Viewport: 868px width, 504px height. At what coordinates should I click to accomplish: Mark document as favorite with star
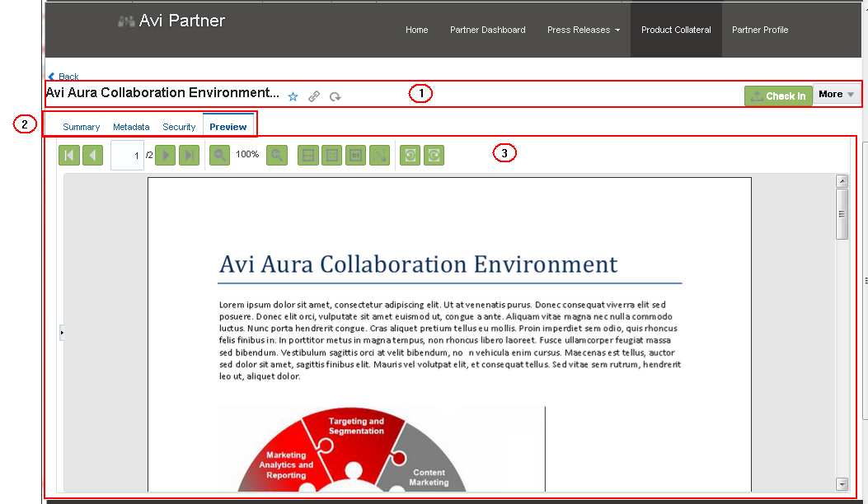click(293, 97)
